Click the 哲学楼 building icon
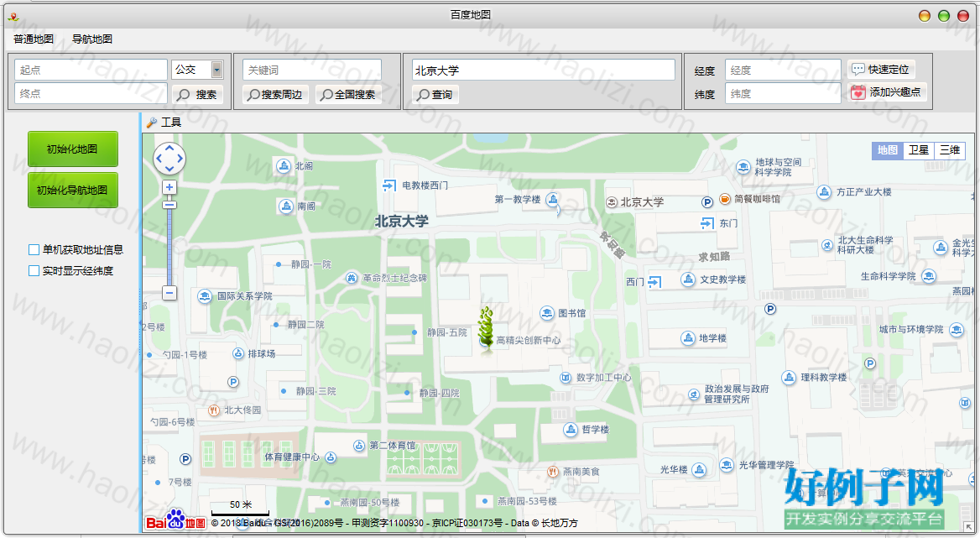The height and width of the screenshot is (538, 980). click(x=570, y=429)
